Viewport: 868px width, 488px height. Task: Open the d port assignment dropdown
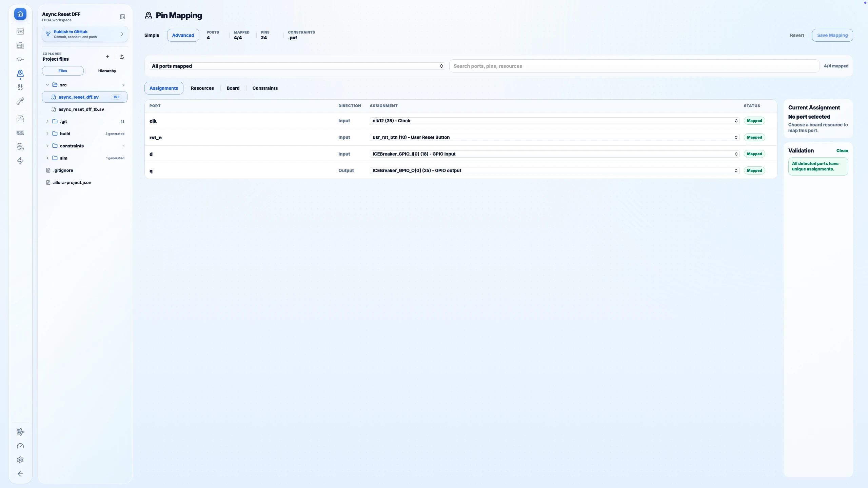555,154
